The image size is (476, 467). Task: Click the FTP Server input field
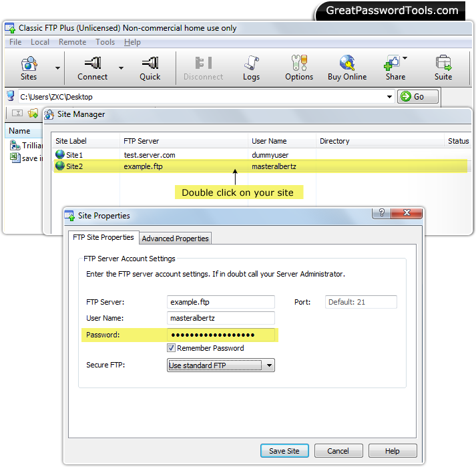pos(221,302)
